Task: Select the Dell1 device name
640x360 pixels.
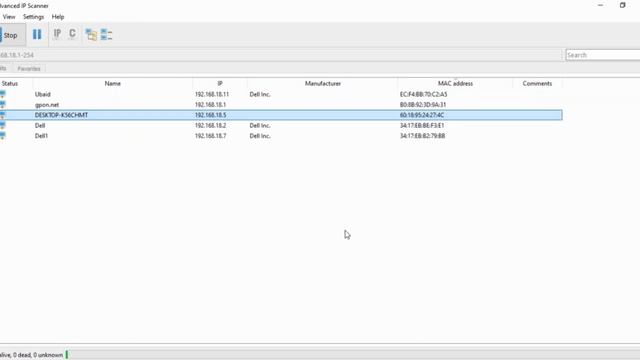Action: click(x=41, y=136)
